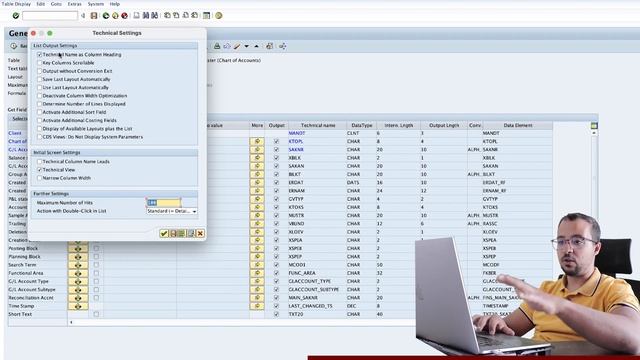Viewport: 640px width, 360px height.
Task: Uncheck Technical Name as Column Heading
Action: pos(40,55)
